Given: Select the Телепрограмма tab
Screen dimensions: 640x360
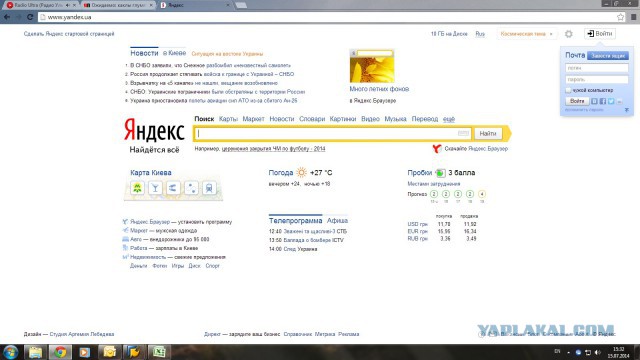Looking at the screenshot, I should coord(296,220).
